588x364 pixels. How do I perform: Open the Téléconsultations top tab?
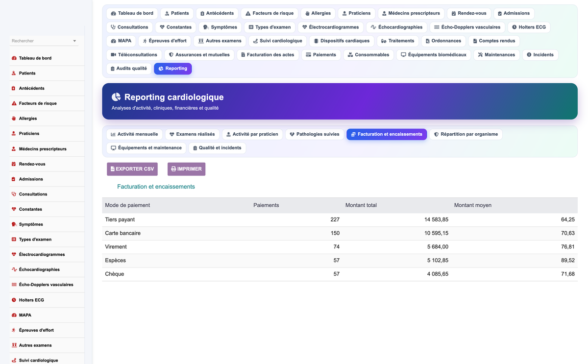[x=134, y=54]
